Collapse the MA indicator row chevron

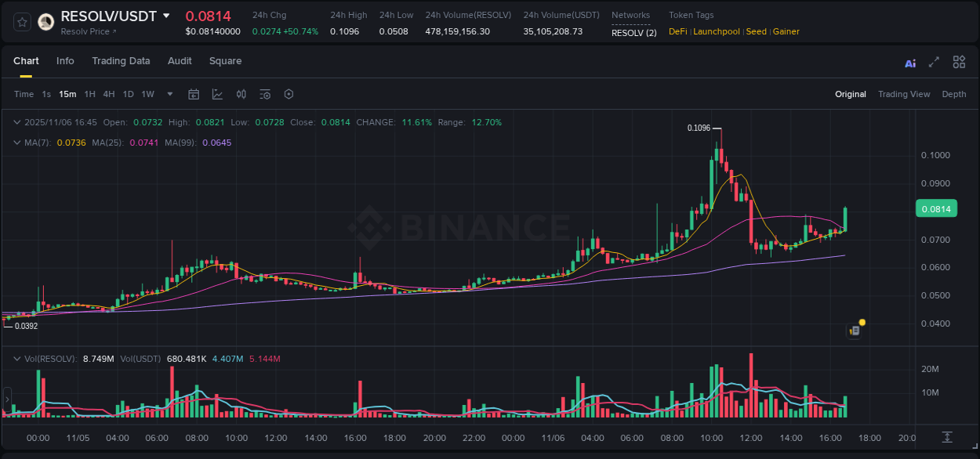coord(17,143)
